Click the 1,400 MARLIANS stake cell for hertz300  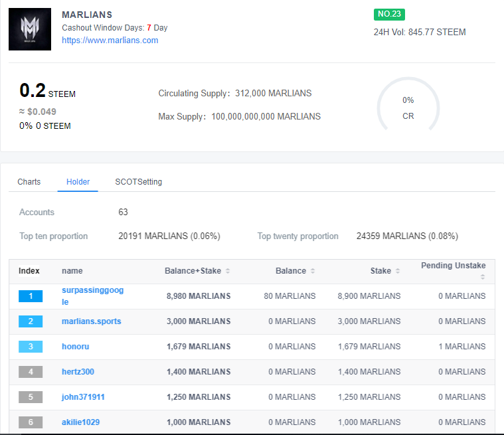click(369, 372)
